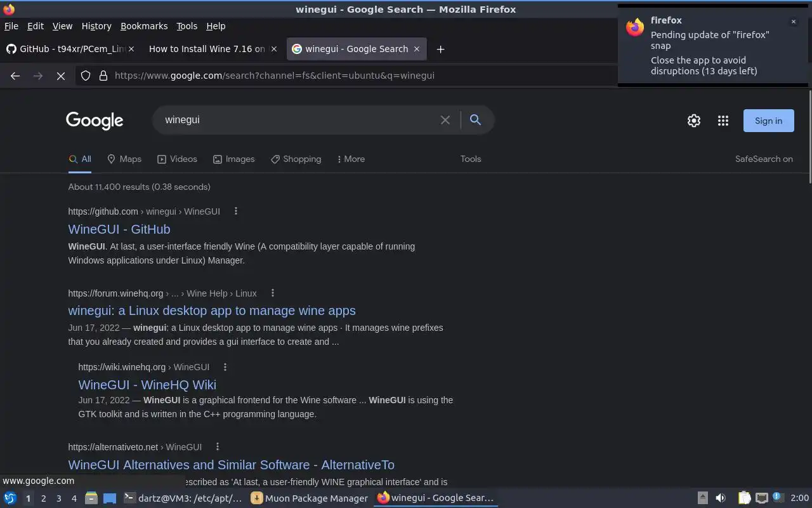Open options for the alternativeto.net result

(x=218, y=447)
